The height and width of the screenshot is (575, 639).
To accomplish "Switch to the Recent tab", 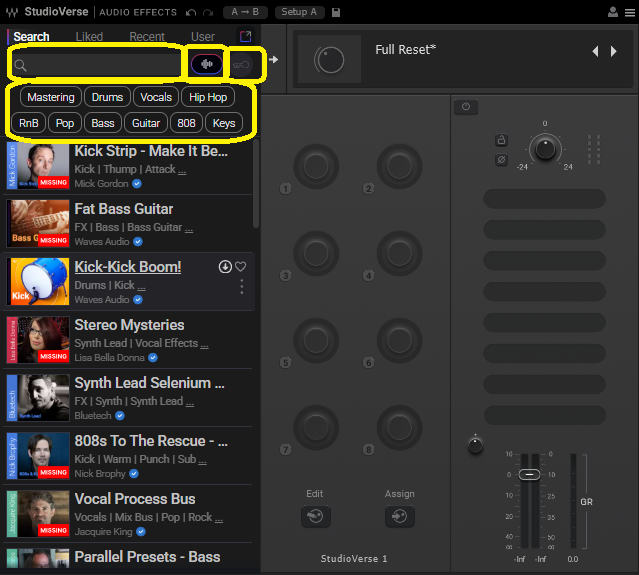I will coord(147,37).
